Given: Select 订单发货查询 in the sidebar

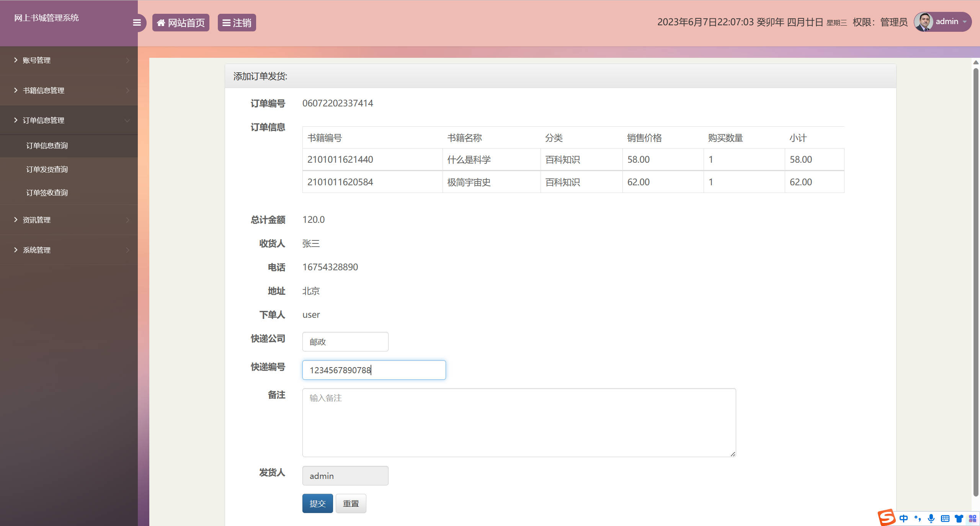Looking at the screenshot, I should tap(47, 169).
